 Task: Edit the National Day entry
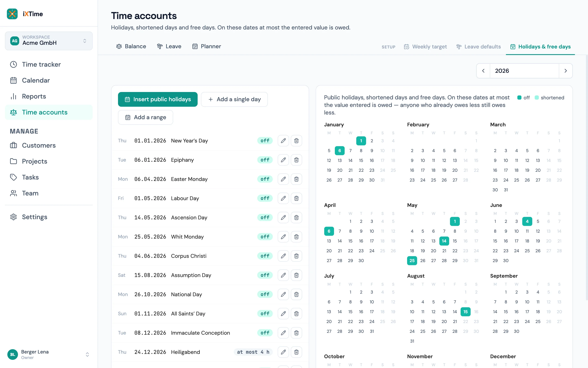pyautogui.click(x=283, y=294)
